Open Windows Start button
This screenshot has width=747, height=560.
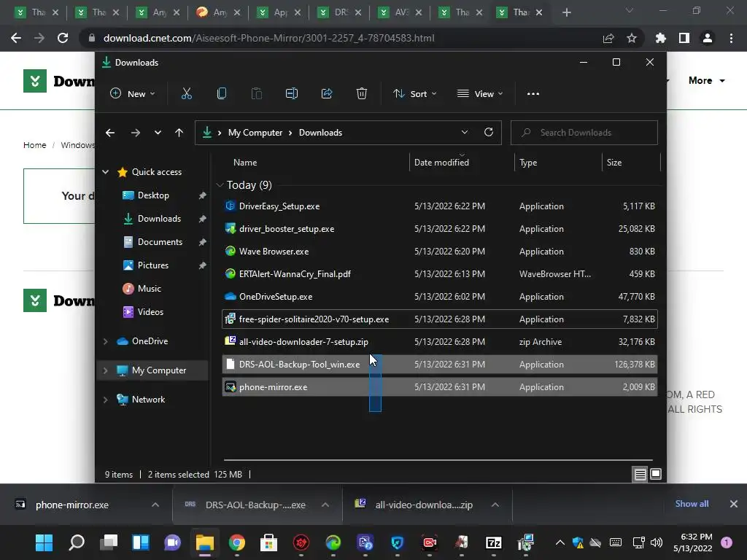point(44,542)
